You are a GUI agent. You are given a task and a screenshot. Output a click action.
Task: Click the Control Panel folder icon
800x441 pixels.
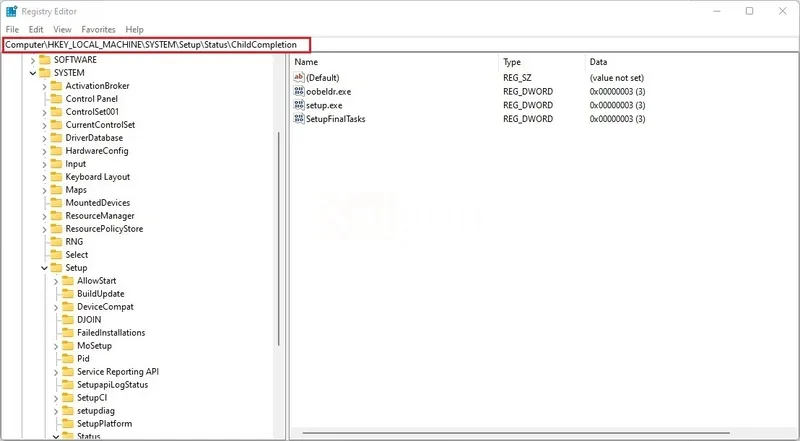[x=56, y=99]
